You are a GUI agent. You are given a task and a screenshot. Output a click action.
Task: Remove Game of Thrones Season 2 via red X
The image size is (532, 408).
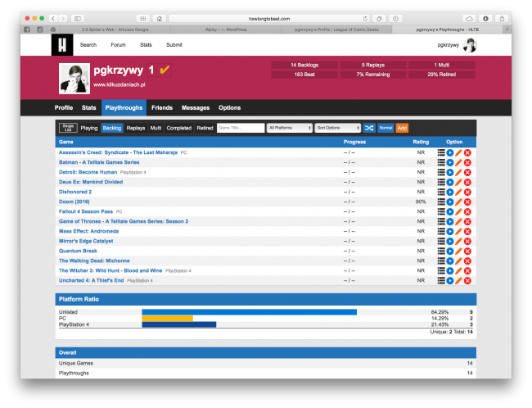(x=467, y=221)
